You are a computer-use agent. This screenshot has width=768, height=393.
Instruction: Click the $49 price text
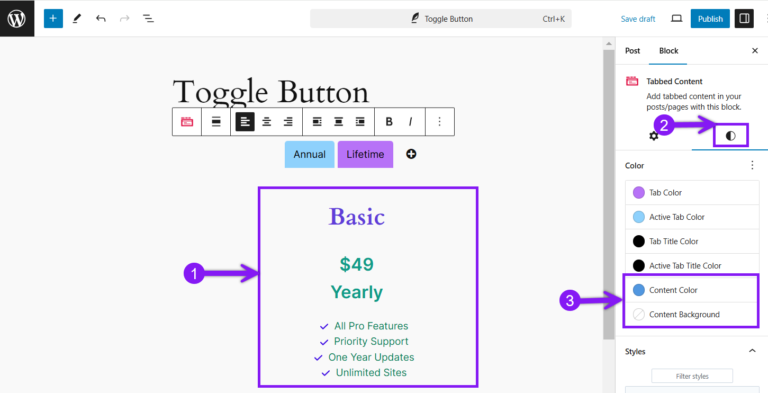pyautogui.click(x=357, y=265)
